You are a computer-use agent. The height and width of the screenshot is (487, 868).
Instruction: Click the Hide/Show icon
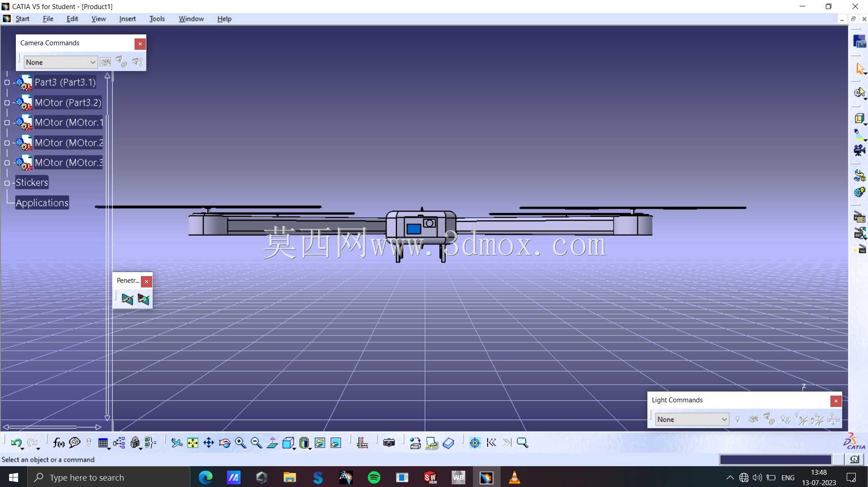coord(320,443)
